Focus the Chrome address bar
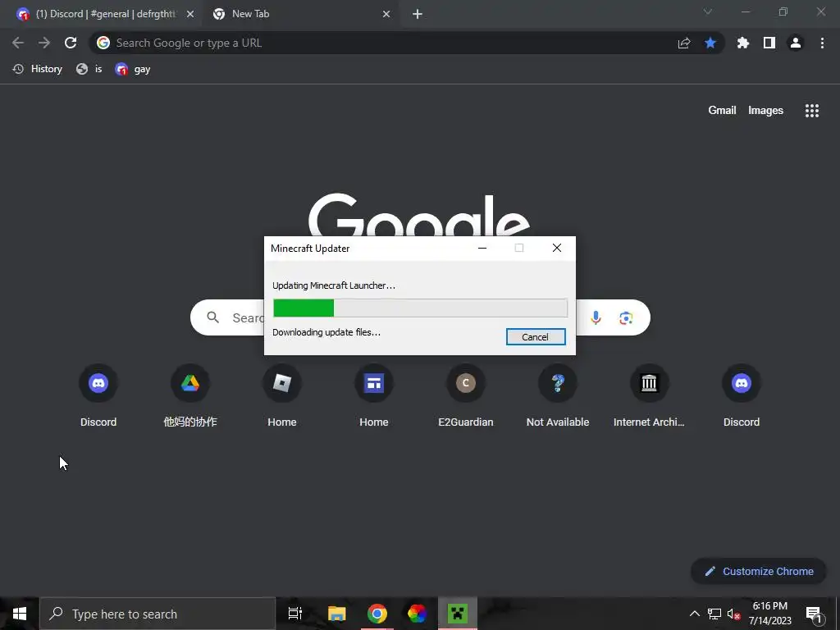The width and height of the screenshot is (840, 630). 407,43
